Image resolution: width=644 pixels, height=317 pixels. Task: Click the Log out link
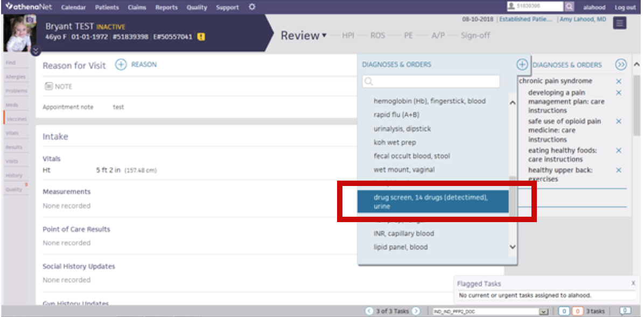pos(625,8)
